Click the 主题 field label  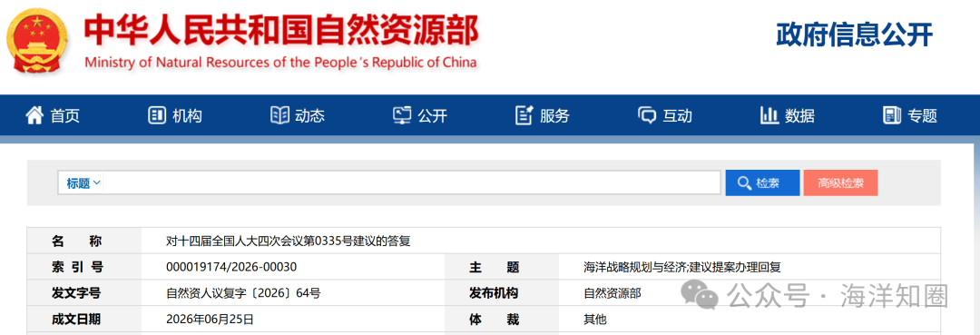(495, 268)
